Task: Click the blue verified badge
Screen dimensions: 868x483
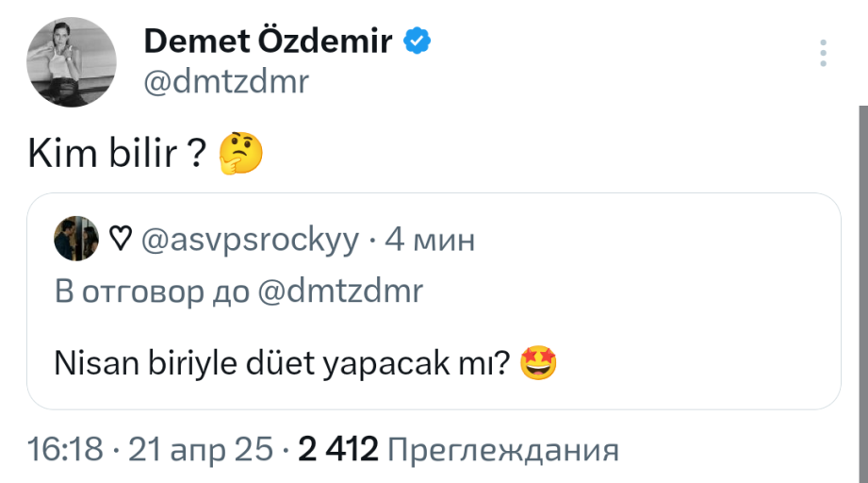Action: (418, 41)
